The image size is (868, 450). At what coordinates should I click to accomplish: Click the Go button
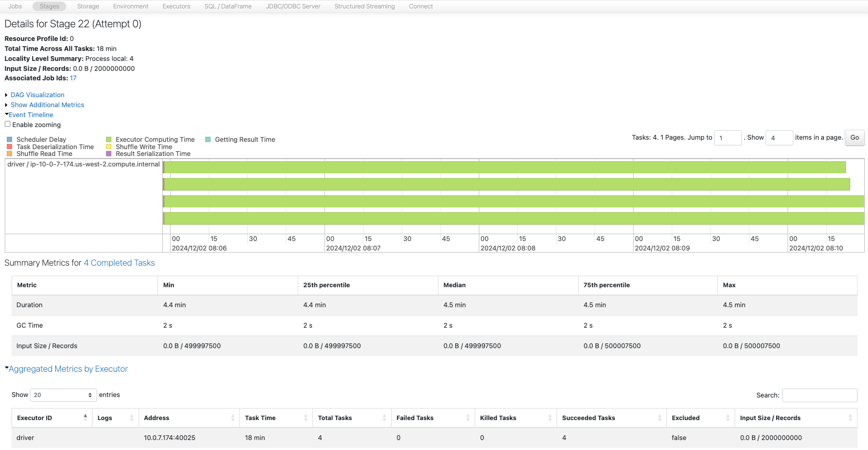click(854, 138)
